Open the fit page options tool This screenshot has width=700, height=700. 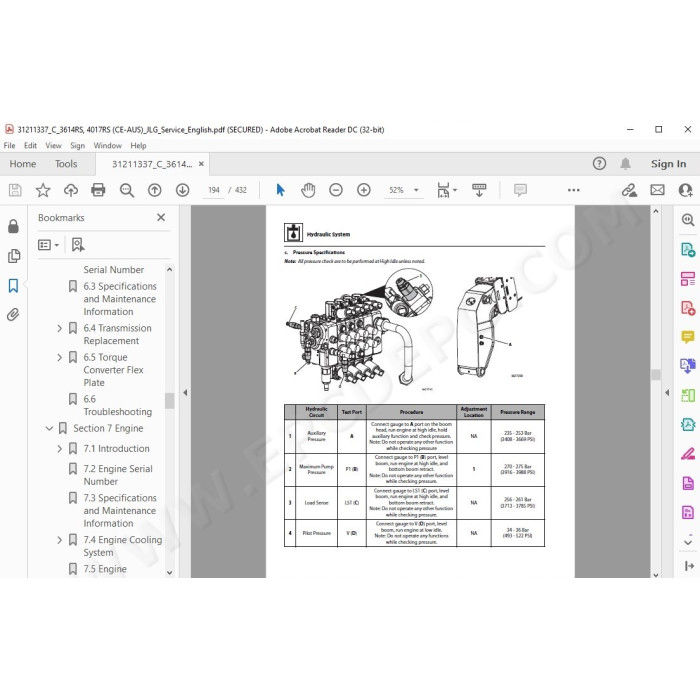pos(447,190)
